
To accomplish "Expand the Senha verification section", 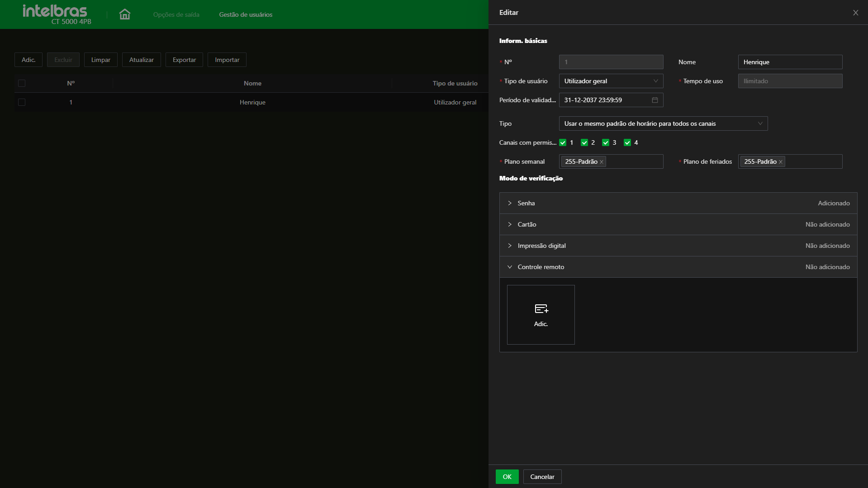I will click(x=510, y=203).
